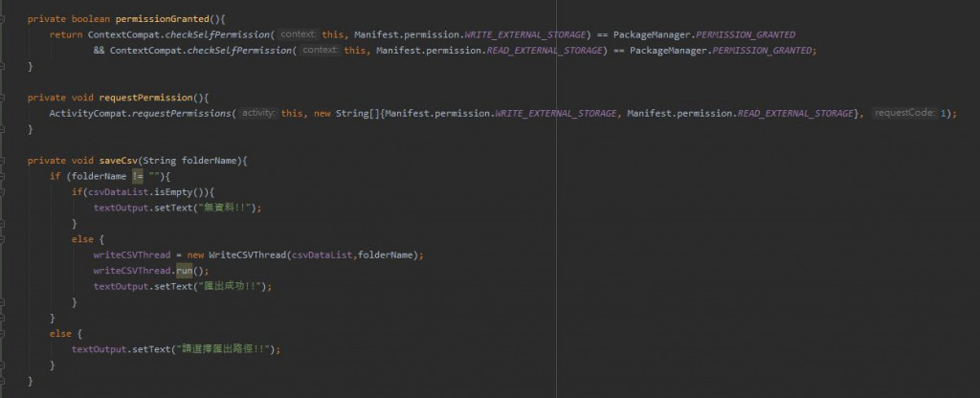Click the else before writeCSVThread assignment
The image size is (980, 398).
(82, 239)
